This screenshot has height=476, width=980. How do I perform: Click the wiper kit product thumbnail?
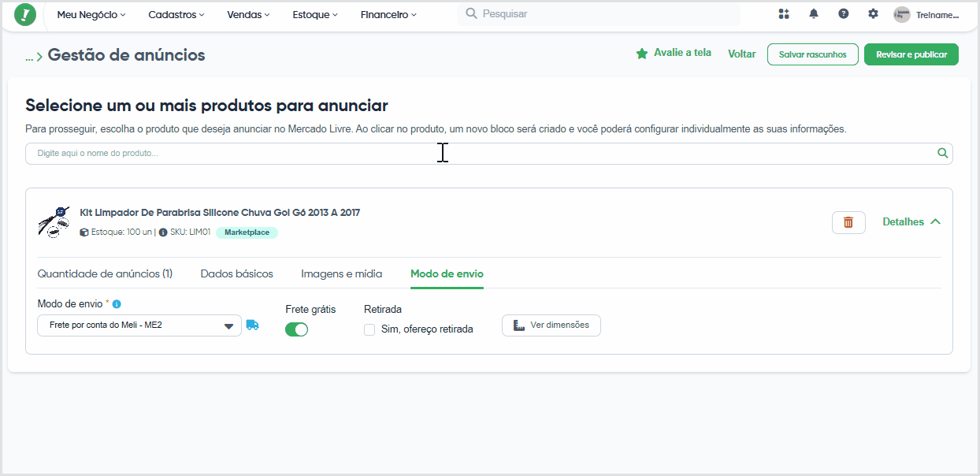click(x=54, y=222)
